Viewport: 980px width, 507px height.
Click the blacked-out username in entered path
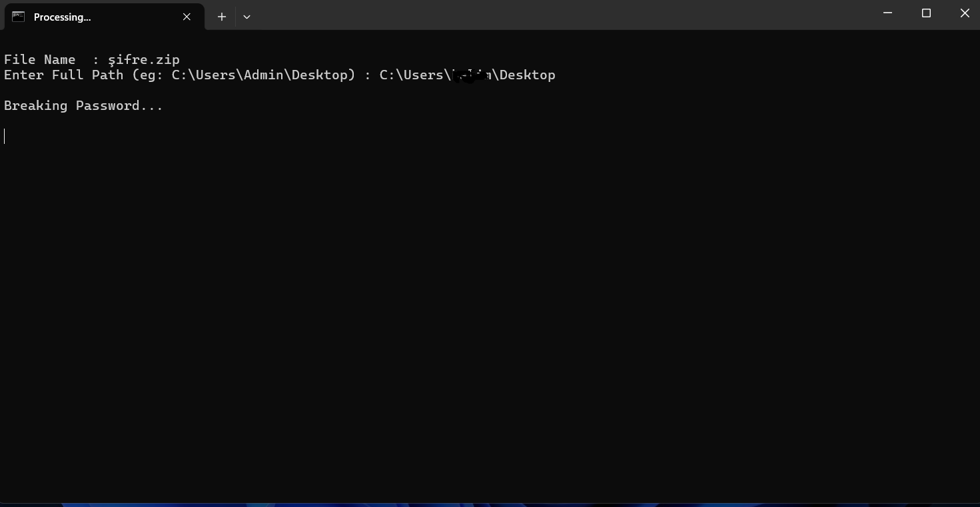[472, 75]
